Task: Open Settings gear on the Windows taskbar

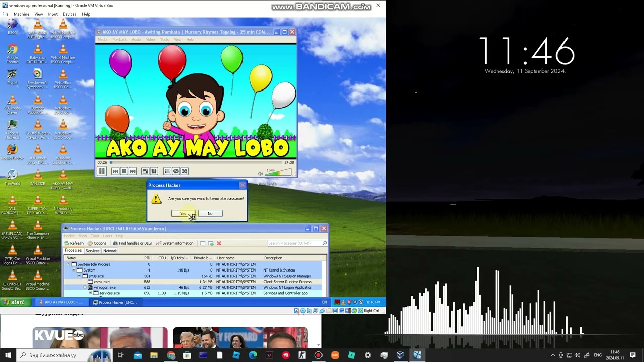Action: point(368,355)
